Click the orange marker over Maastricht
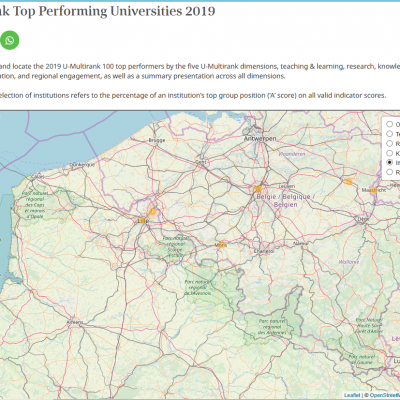Screen dimensions: 400x400 click(374, 190)
